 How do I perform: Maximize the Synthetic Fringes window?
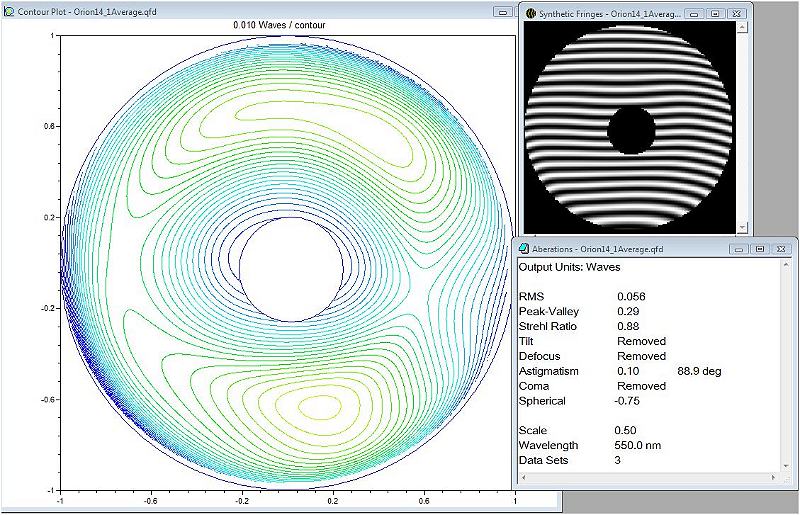(715, 14)
